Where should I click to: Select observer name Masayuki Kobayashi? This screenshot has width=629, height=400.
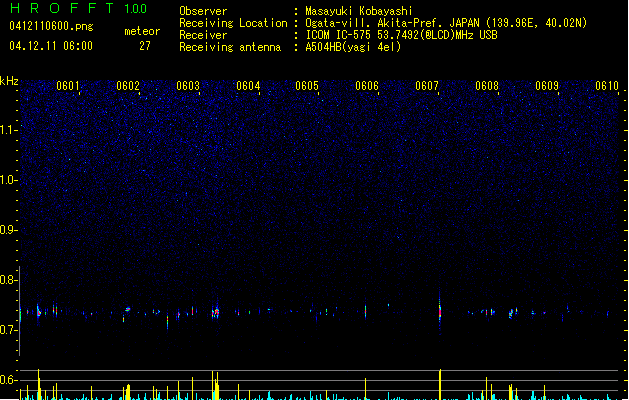tap(359, 11)
